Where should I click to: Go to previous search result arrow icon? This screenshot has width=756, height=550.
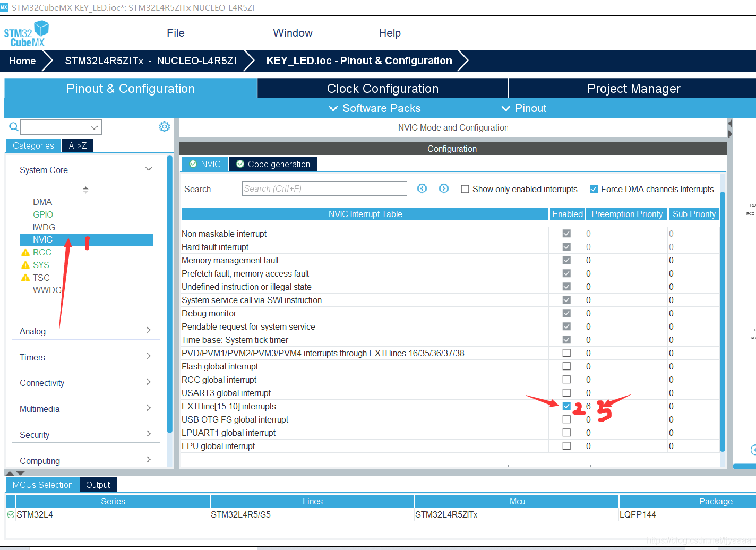pyautogui.click(x=422, y=188)
